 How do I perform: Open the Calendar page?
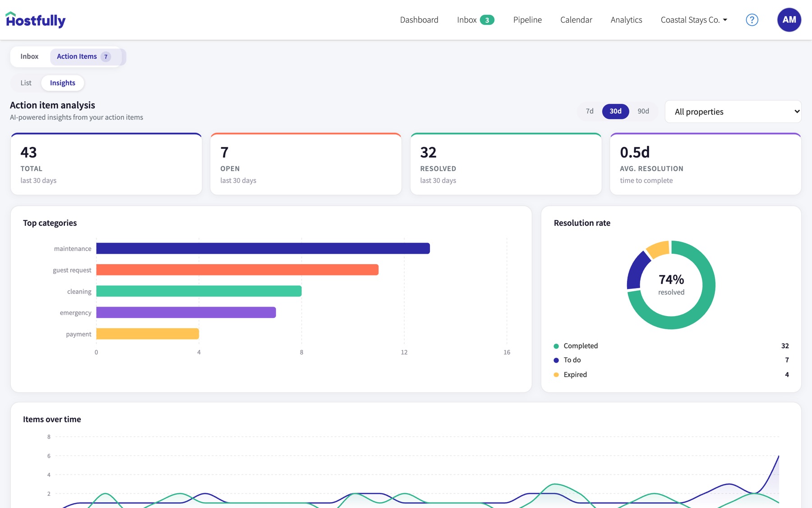click(576, 20)
